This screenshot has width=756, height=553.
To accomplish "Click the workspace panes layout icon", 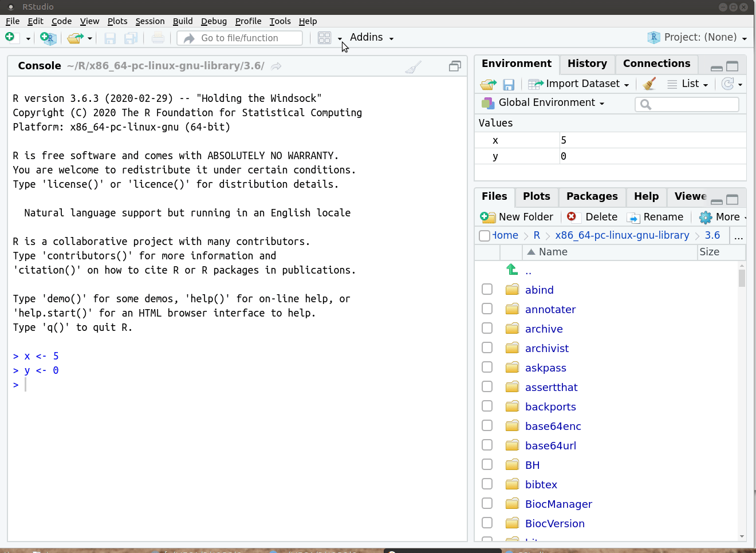I will (324, 38).
